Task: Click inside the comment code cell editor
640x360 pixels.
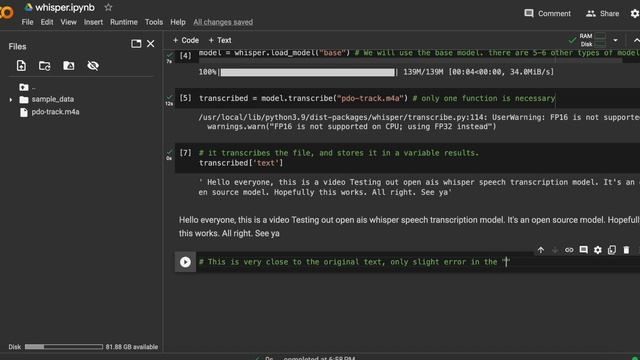Action: click(418, 262)
